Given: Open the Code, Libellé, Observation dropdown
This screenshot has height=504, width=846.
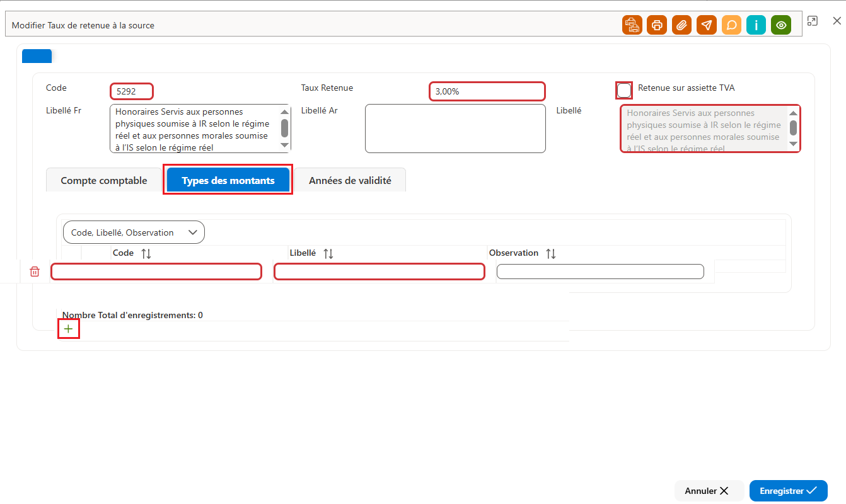Looking at the screenshot, I should (134, 232).
